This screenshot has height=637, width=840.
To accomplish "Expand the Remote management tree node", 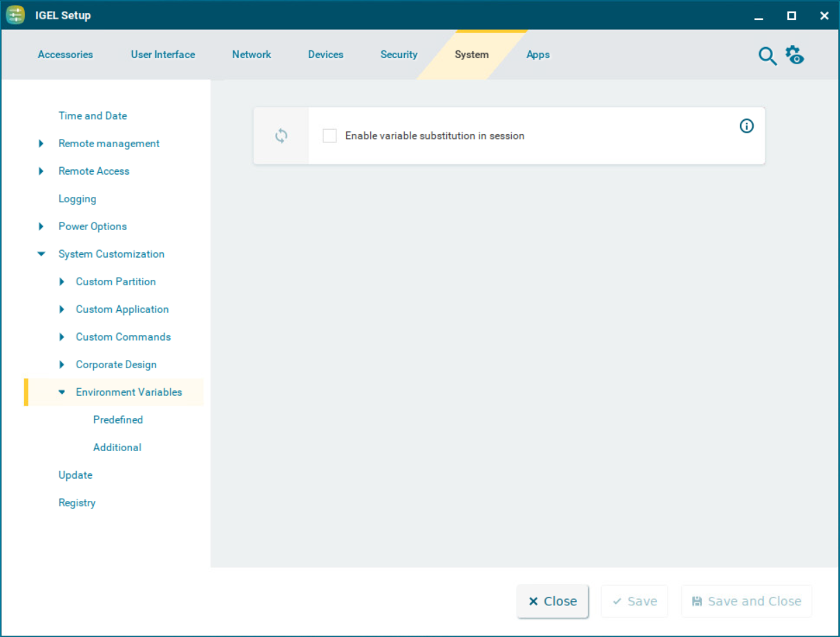I will [41, 144].
